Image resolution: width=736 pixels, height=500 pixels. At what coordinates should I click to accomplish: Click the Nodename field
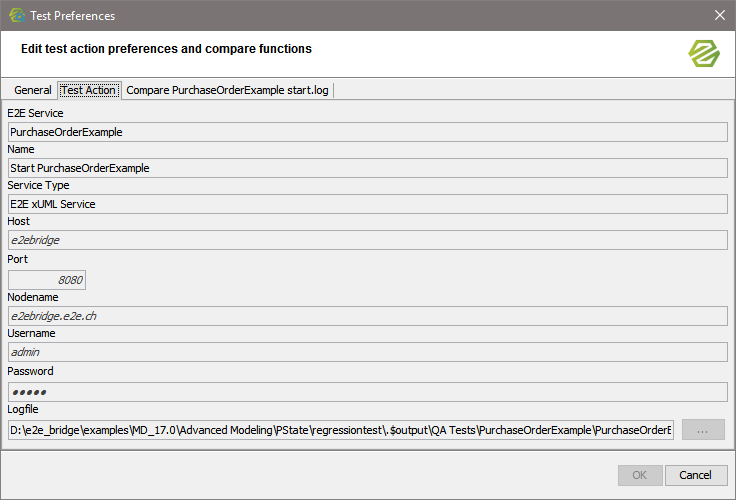click(367, 316)
